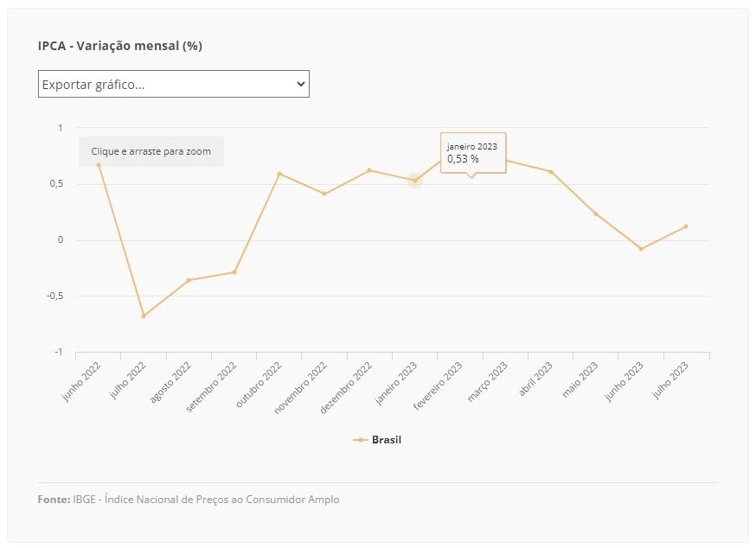
Task: Click the IPCA - Variação mensal (%) title
Action: (x=120, y=46)
